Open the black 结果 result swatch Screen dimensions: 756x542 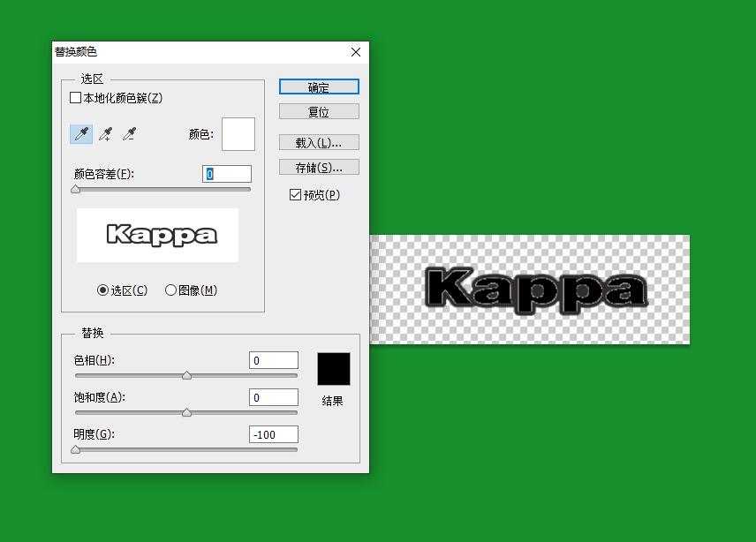(x=334, y=369)
